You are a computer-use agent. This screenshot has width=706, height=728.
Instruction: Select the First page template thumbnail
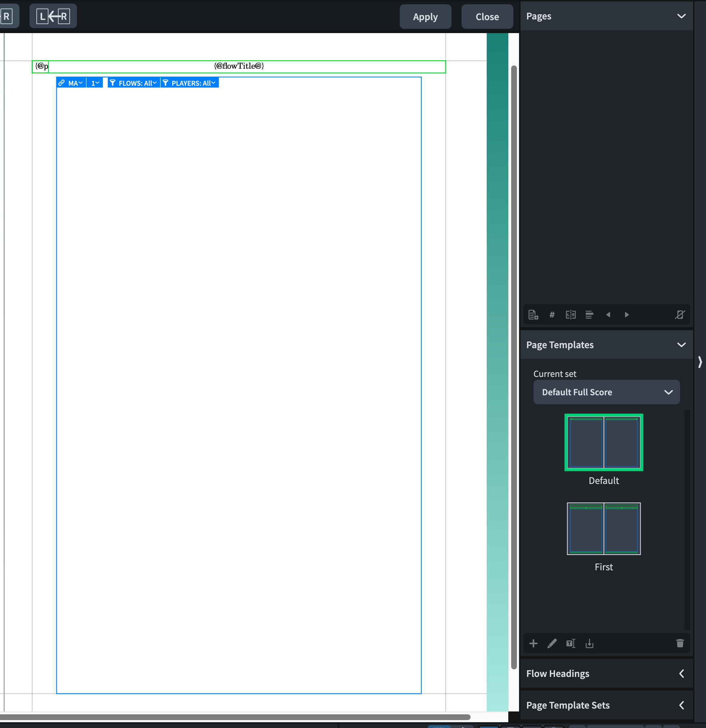coord(604,529)
